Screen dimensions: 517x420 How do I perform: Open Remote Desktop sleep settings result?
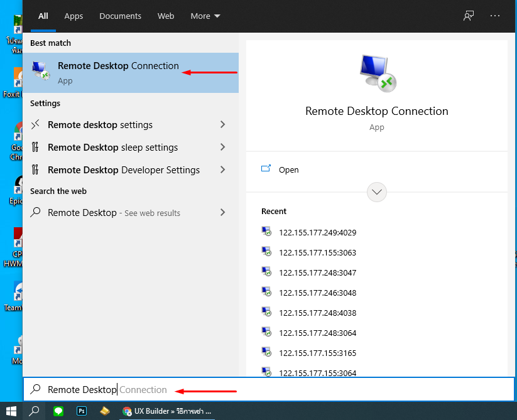coord(131,148)
